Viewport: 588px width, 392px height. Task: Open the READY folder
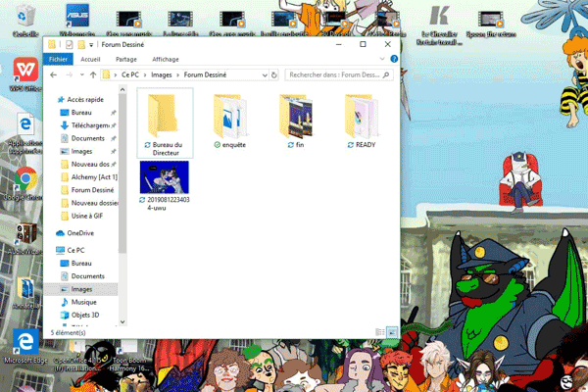(362, 120)
